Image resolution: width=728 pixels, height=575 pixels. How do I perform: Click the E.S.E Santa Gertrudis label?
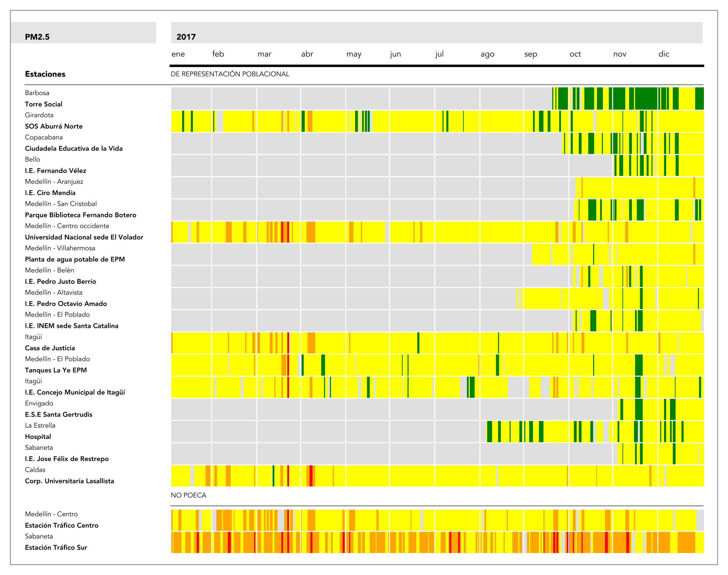[x=58, y=415]
